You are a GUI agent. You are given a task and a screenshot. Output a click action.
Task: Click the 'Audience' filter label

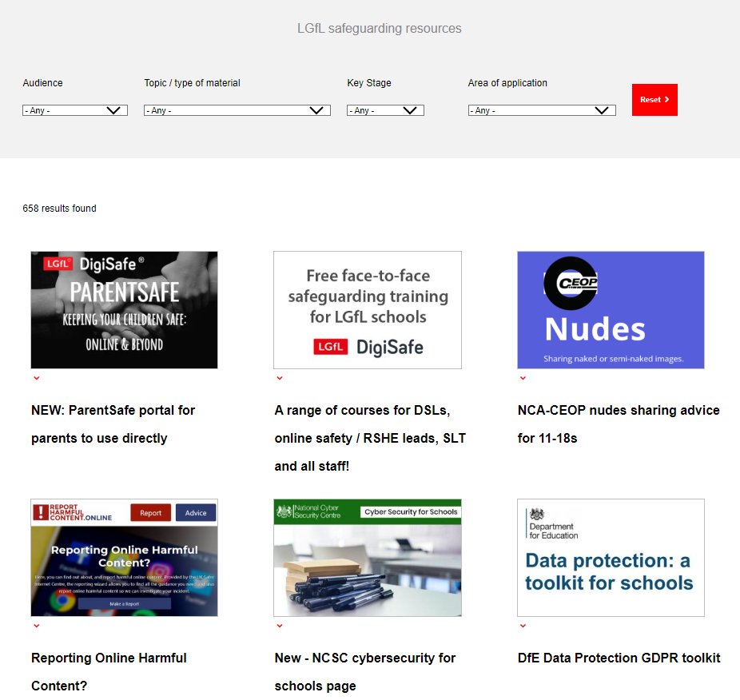point(42,82)
